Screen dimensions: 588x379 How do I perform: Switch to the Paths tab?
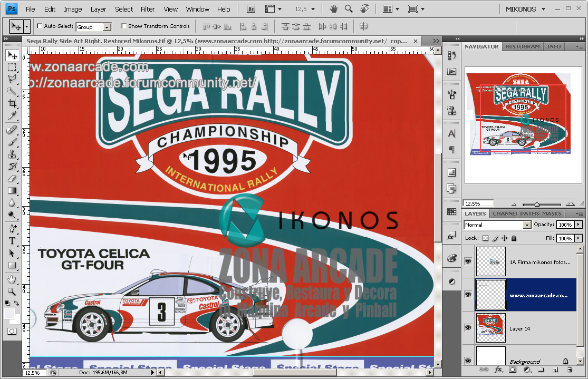(529, 213)
